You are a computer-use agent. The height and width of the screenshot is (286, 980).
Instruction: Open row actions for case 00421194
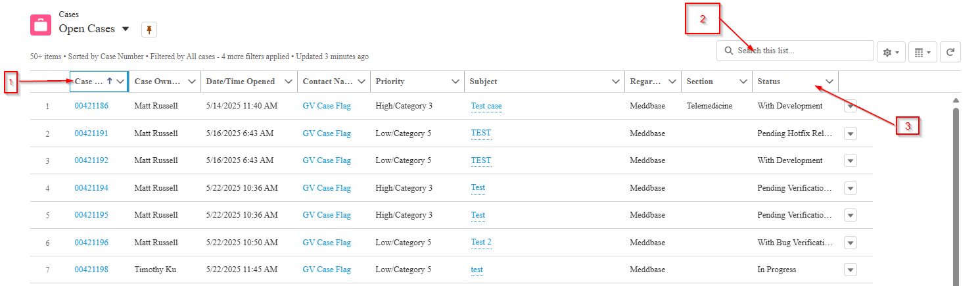851,188
